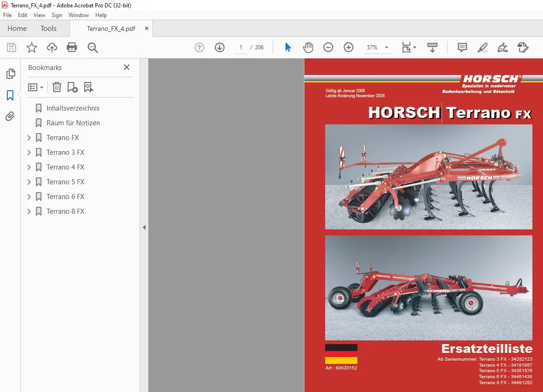Open the Window menu
The image size is (543, 392).
79,15
